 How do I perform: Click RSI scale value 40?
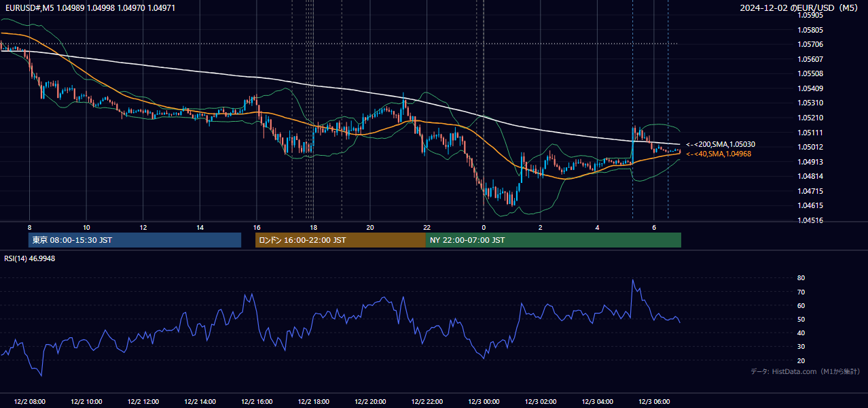tap(801, 333)
